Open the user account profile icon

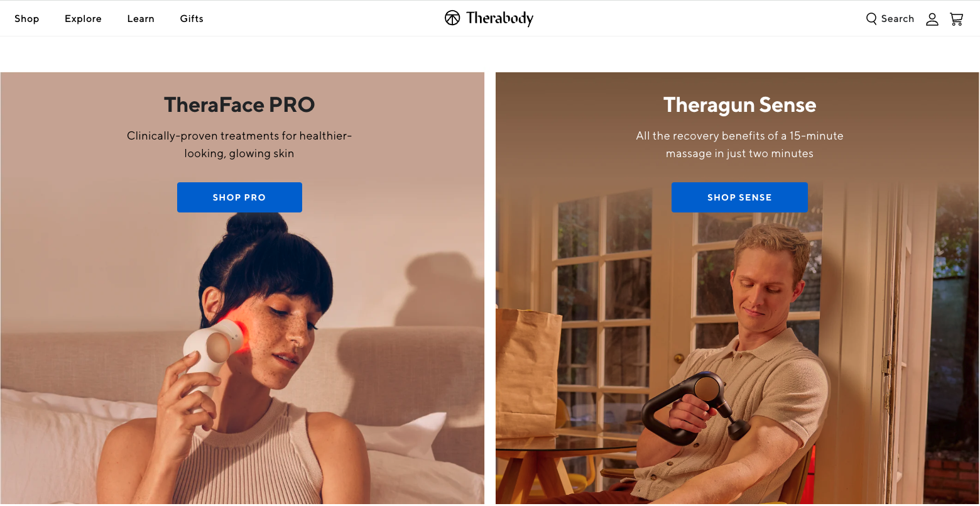[x=932, y=19]
